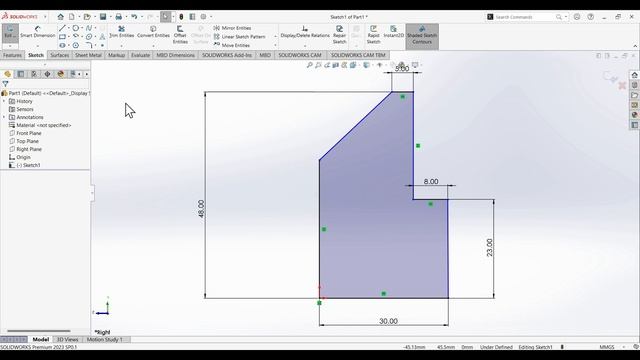Click the Convert Entities tool
This screenshot has width=640, height=360.
[x=153, y=32]
